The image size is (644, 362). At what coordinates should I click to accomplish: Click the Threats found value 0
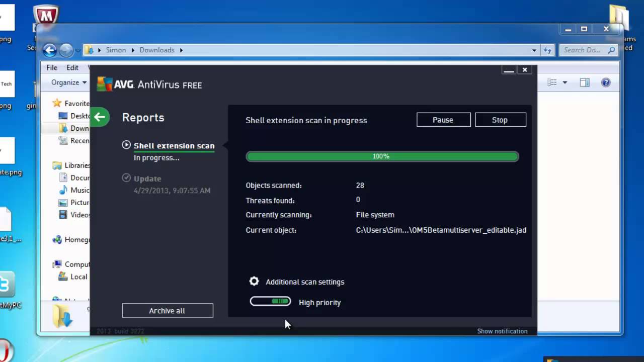(358, 200)
